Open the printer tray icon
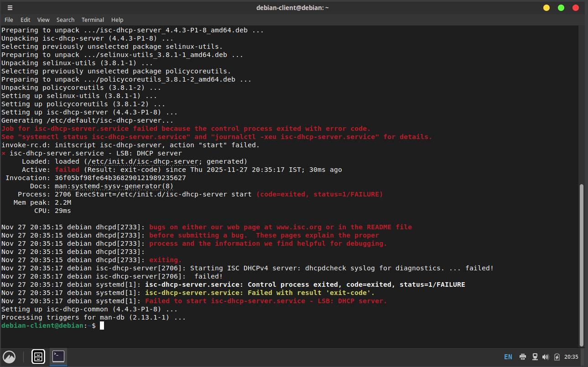This screenshot has width=588, height=367. (523, 357)
